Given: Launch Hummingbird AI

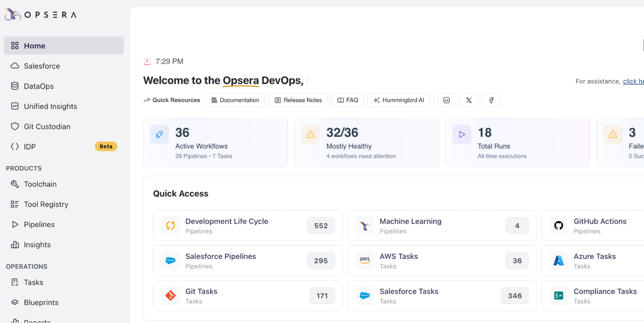Looking at the screenshot, I should pos(398,100).
